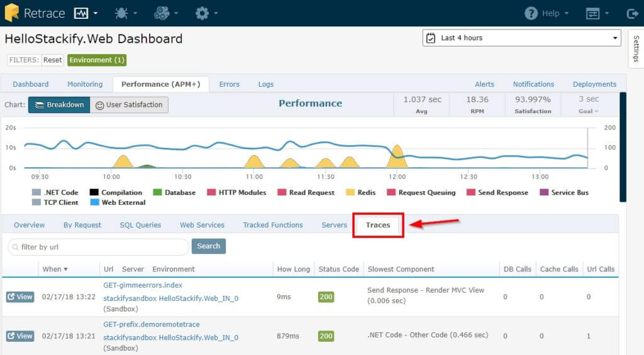This screenshot has width=644, height=355.
Task: Click 200 status badge in 13:22 row
Action: [x=326, y=297]
